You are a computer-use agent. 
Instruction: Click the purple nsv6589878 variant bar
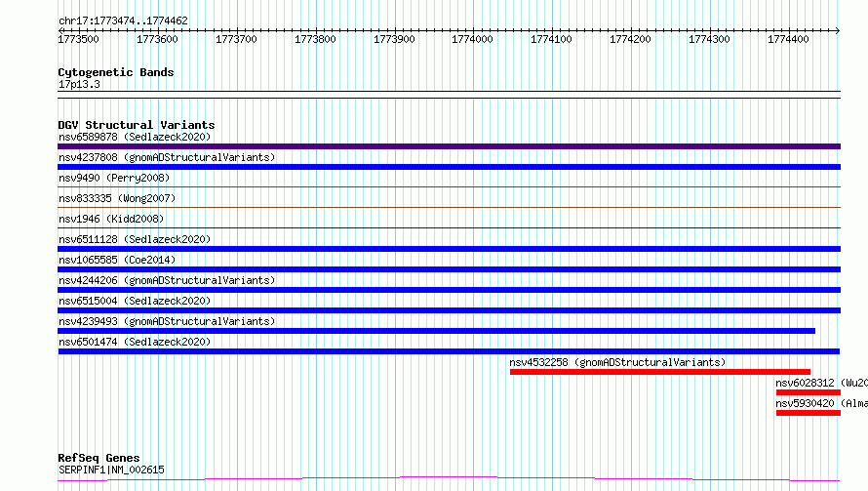pos(449,146)
